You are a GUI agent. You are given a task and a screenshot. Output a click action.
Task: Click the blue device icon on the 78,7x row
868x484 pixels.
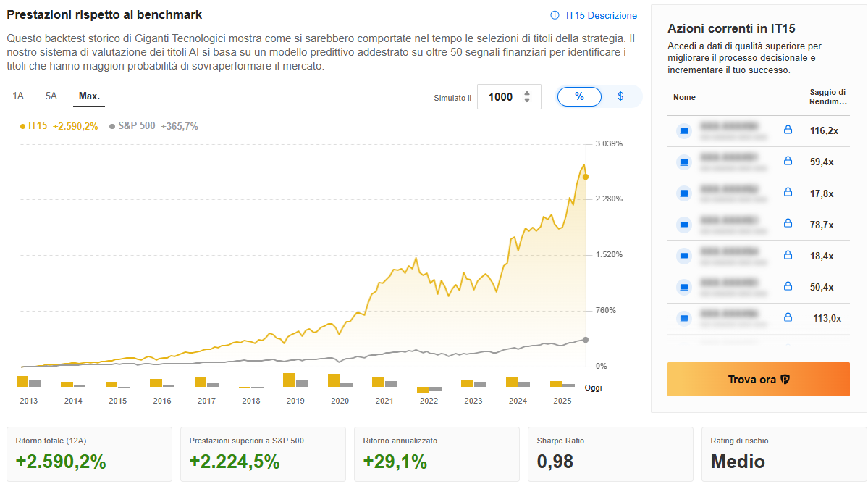pyautogui.click(x=683, y=225)
